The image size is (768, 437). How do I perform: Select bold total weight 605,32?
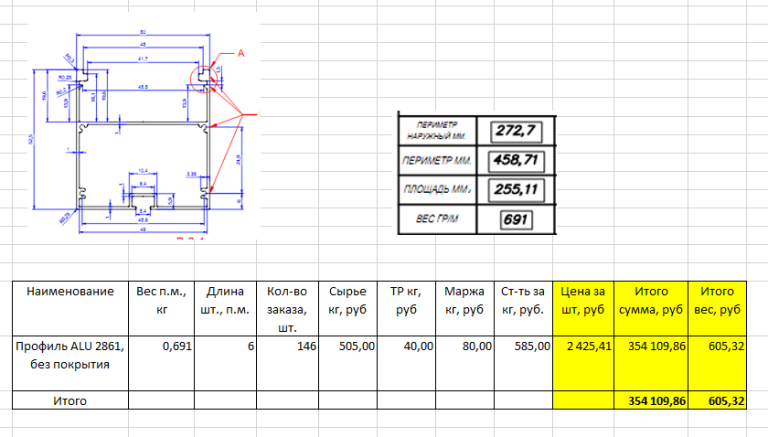click(x=718, y=400)
